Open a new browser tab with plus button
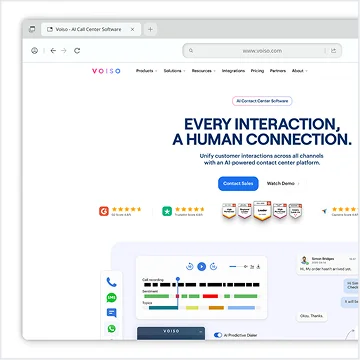 click(x=150, y=29)
